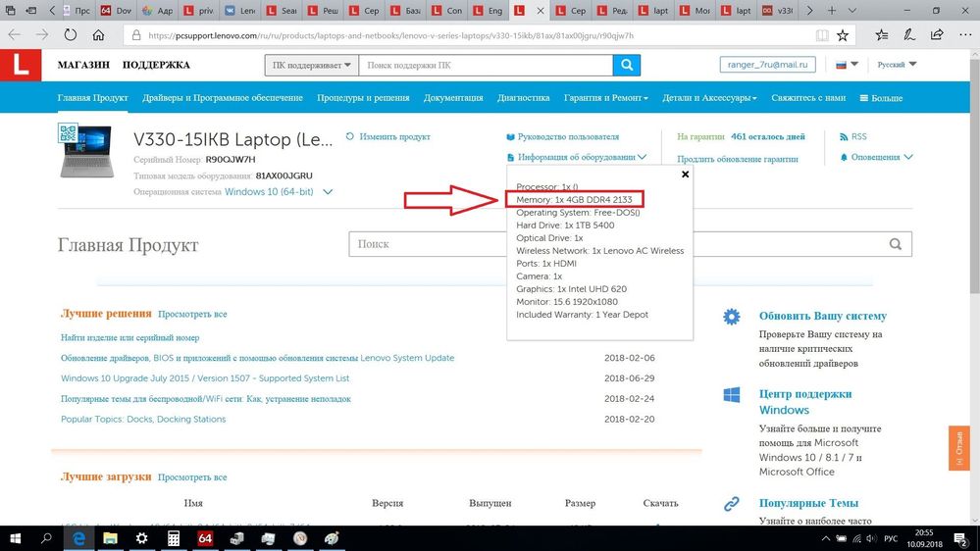980x551 pixels.
Task: Share this page via Edge
Action: tap(936, 35)
